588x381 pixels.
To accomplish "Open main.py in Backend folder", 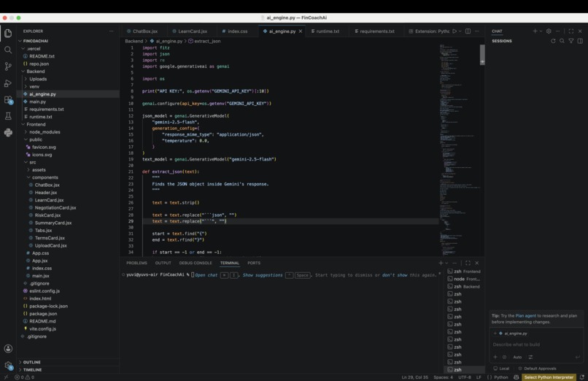I will point(37,101).
